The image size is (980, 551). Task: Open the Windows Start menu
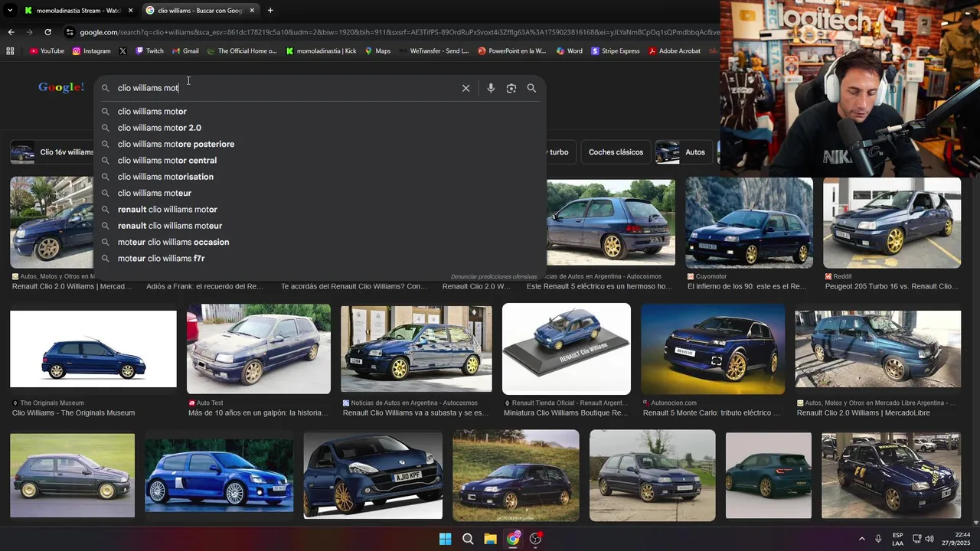click(x=445, y=539)
